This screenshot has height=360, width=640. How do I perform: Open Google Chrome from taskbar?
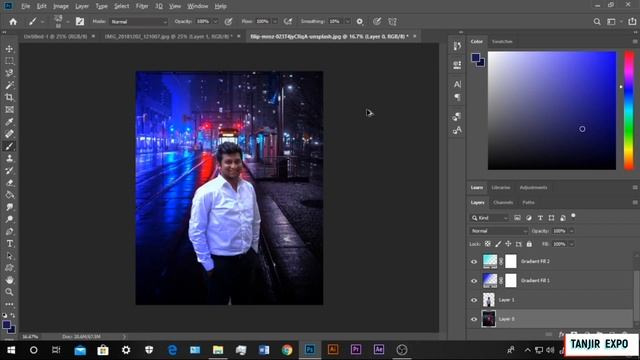287,350
